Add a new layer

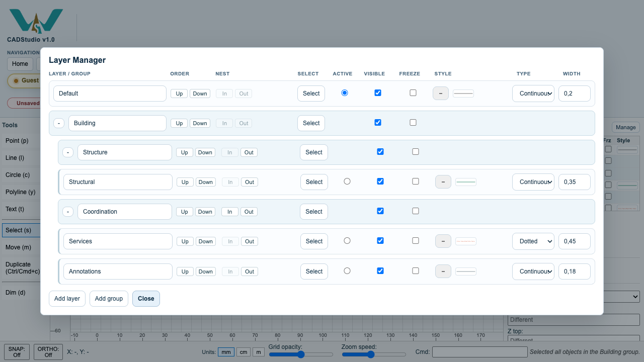coord(67,299)
